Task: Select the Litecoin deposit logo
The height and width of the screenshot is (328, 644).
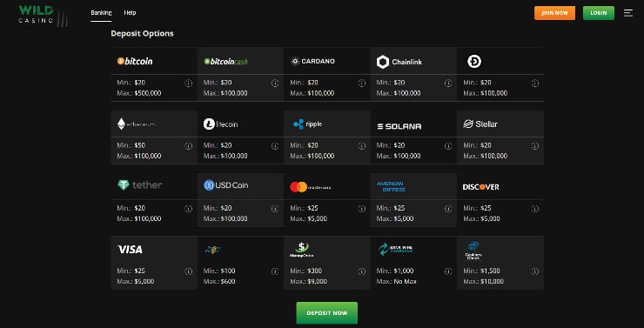Action: tap(220, 124)
